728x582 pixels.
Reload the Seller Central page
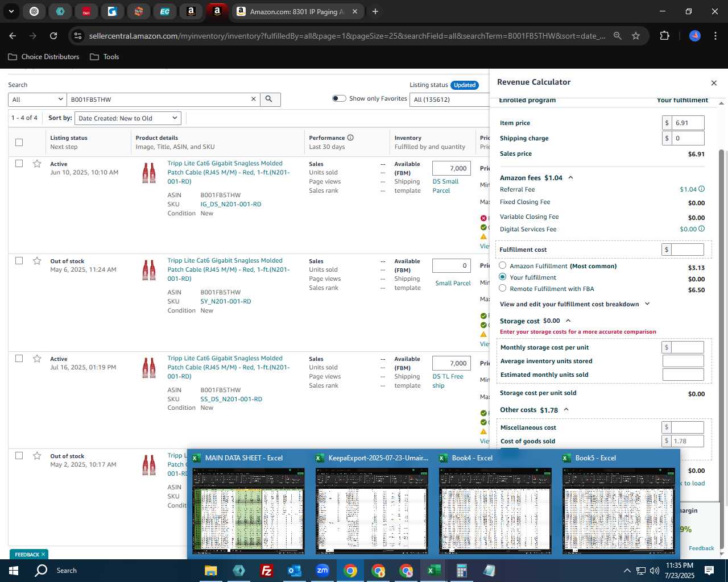click(53, 36)
